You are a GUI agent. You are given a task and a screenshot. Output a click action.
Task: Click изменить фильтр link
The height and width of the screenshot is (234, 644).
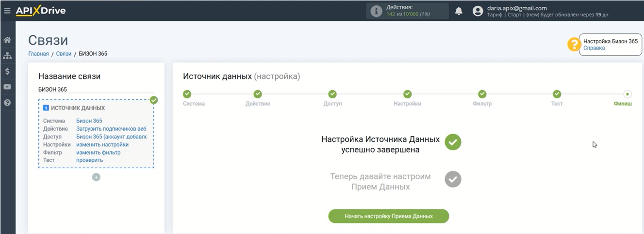[x=98, y=152]
